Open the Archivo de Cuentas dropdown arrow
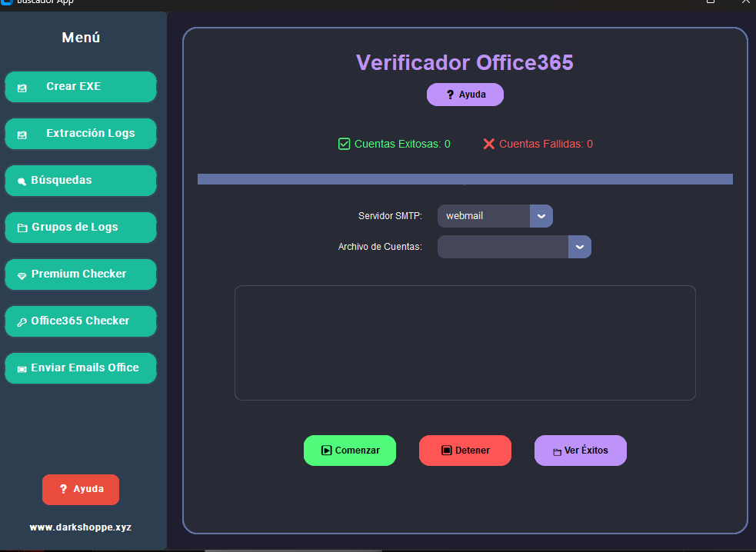This screenshot has height=552, width=756. click(580, 247)
